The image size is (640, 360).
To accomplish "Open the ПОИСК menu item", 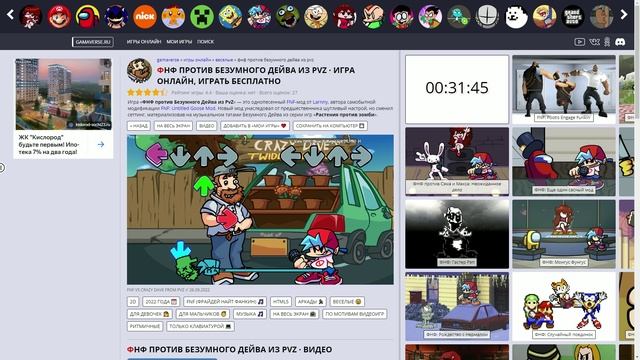I will point(205,42).
